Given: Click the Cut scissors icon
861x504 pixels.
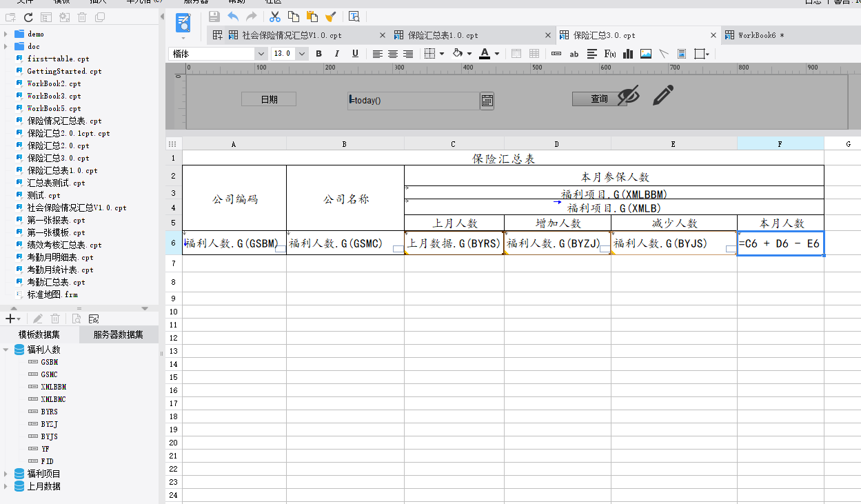Looking at the screenshot, I should pyautogui.click(x=274, y=16).
